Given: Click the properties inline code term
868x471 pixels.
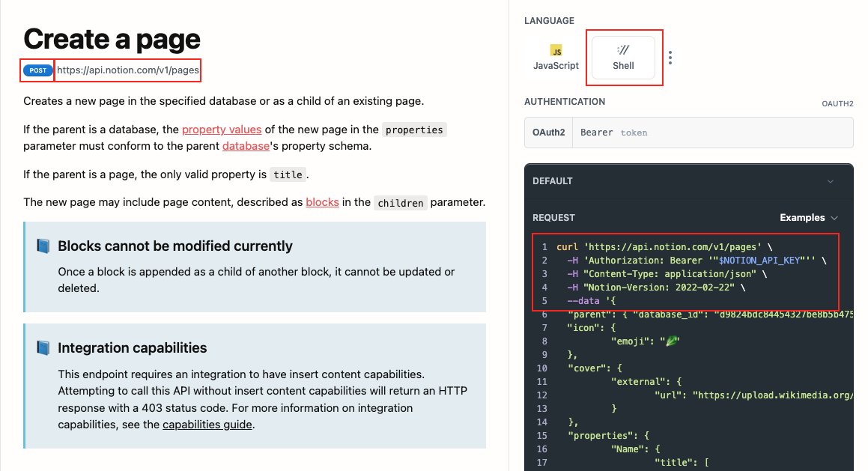Looking at the screenshot, I should coord(414,130).
